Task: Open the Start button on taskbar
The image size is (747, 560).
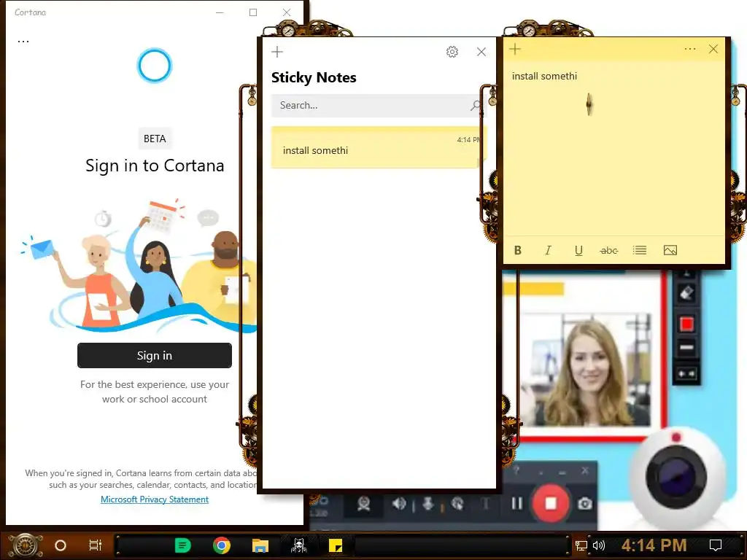Action: [x=26, y=545]
